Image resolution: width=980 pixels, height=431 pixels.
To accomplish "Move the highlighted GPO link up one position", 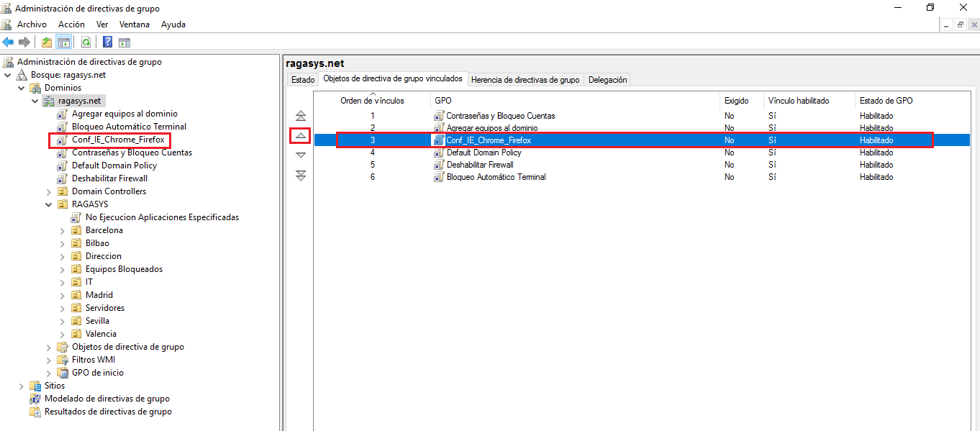I will (300, 135).
